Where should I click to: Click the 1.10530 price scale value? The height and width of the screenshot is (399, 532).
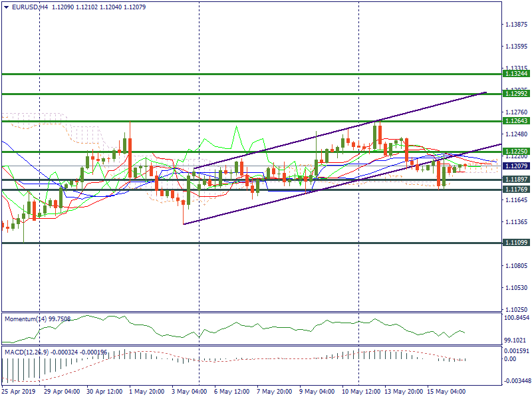[517, 288]
